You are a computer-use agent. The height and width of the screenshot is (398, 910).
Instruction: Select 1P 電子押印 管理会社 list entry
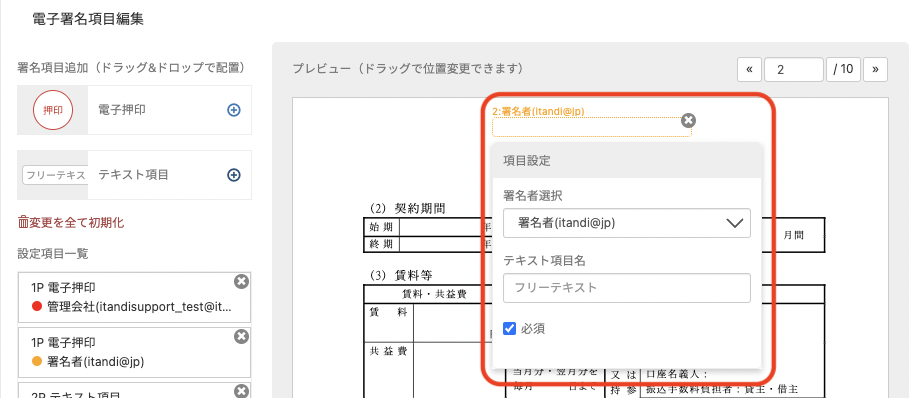click(134, 297)
